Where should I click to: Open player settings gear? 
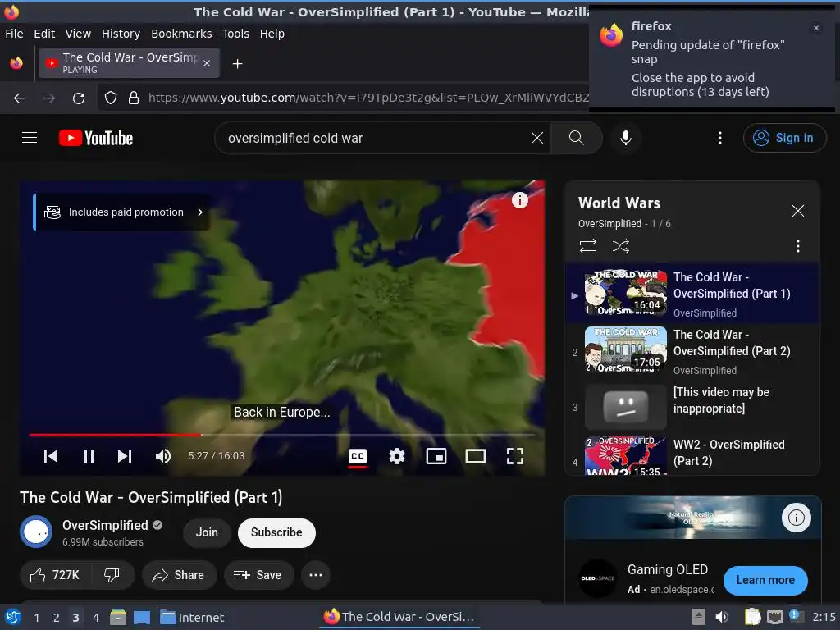pos(397,456)
